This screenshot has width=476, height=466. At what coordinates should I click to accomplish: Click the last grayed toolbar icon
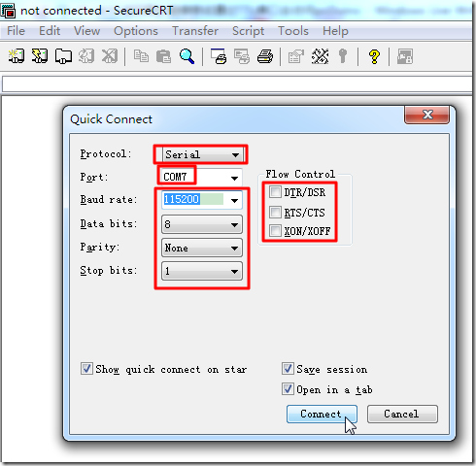point(405,56)
